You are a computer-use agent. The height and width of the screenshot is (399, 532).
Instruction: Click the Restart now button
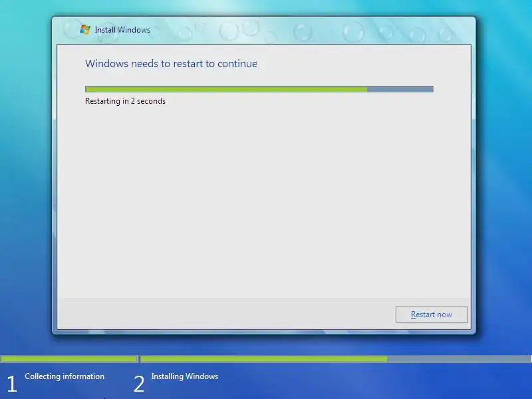[432, 315]
